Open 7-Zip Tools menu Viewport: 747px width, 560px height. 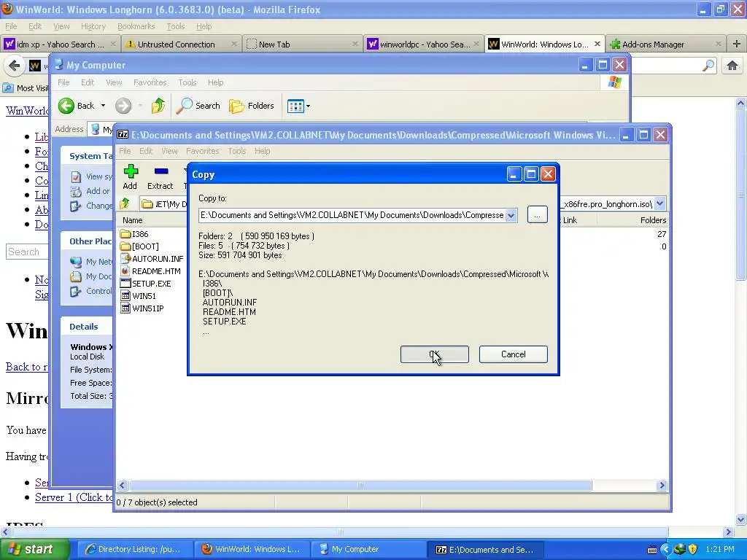point(237,151)
